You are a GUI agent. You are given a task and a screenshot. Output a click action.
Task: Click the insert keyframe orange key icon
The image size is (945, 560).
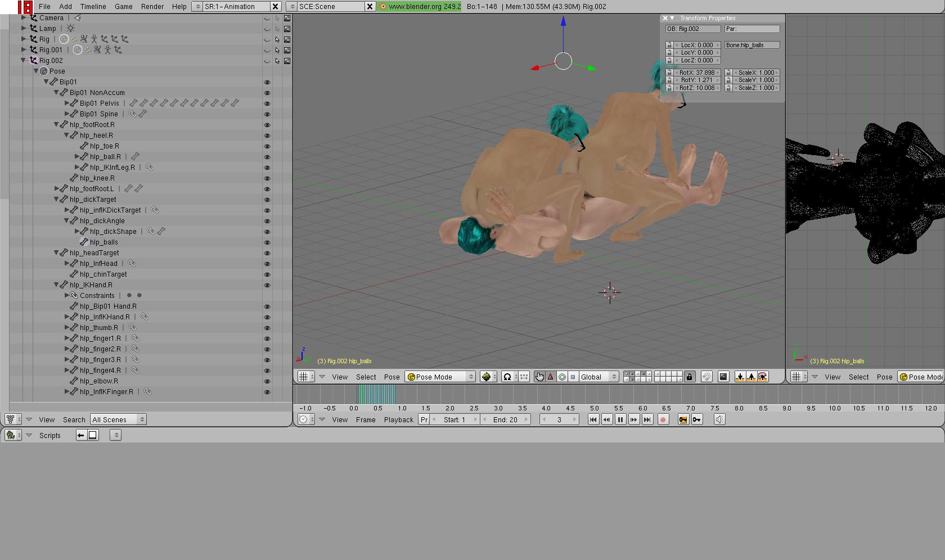pos(683,419)
